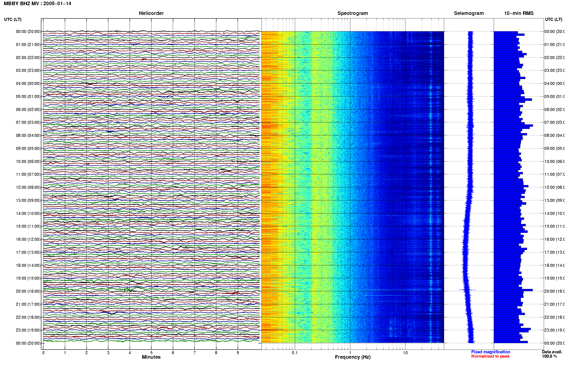Viewport: 588px width, 368px height.
Task: Click the blue 'Fixed magnification' legend text
Action: pos(491,352)
